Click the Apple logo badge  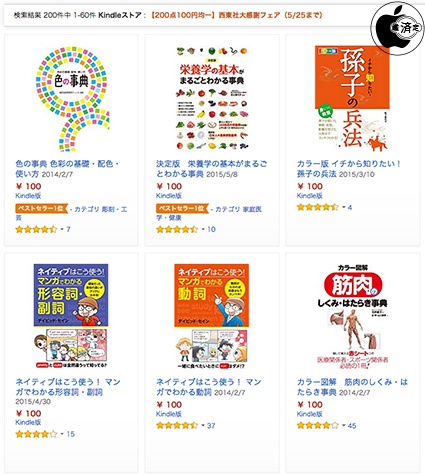click(x=398, y=28)
